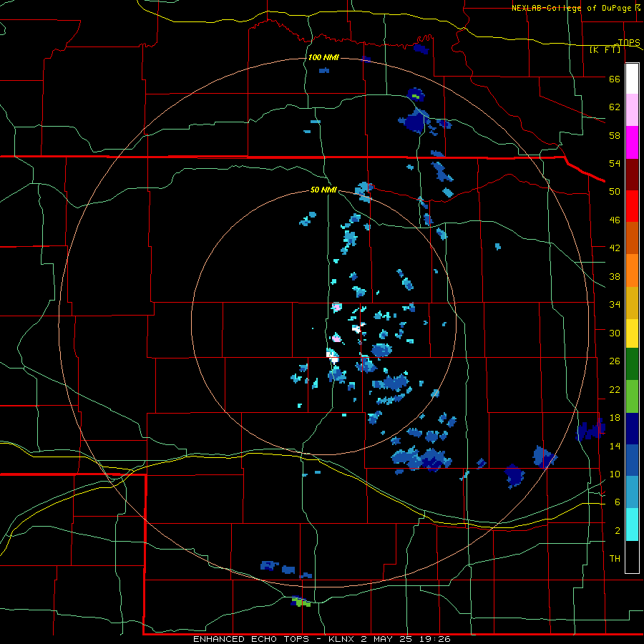The width and height of the screenshot is (644, 644).
Task: Click the [K FT] units label
Action: click(x=605, y=49)
